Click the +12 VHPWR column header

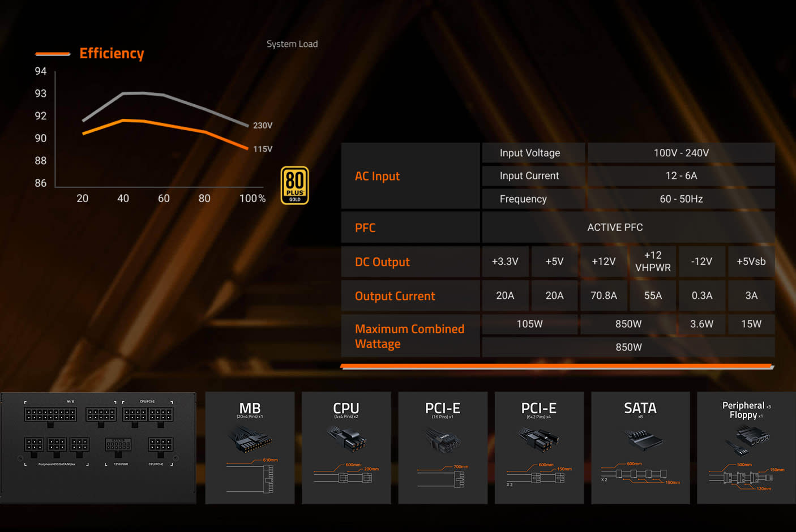click(653, 261)
